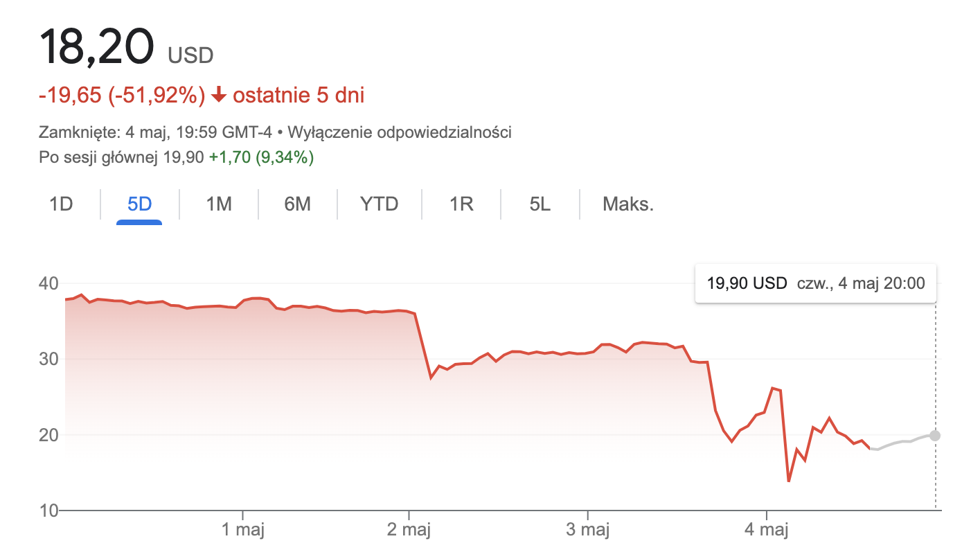
Task: Open the Wyłączenie odpowiedzialności disclaimer link
Action: click(400, 132)
